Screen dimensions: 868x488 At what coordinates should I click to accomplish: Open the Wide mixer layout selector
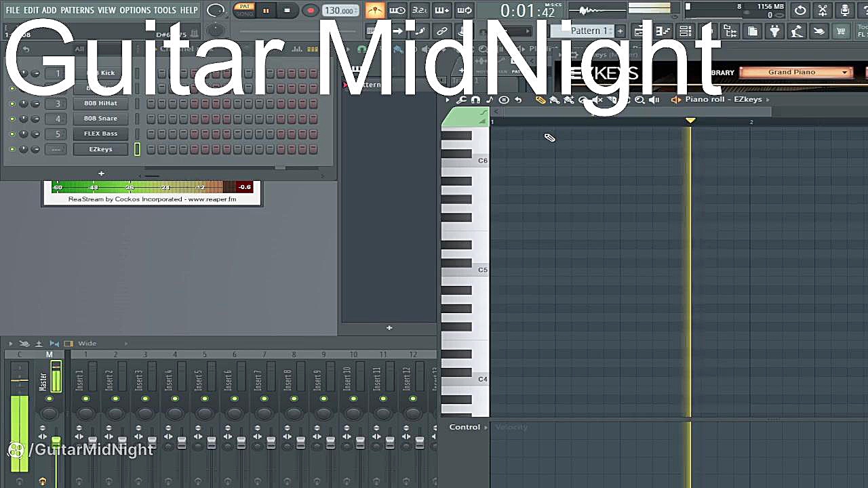(x=87, y=344)
